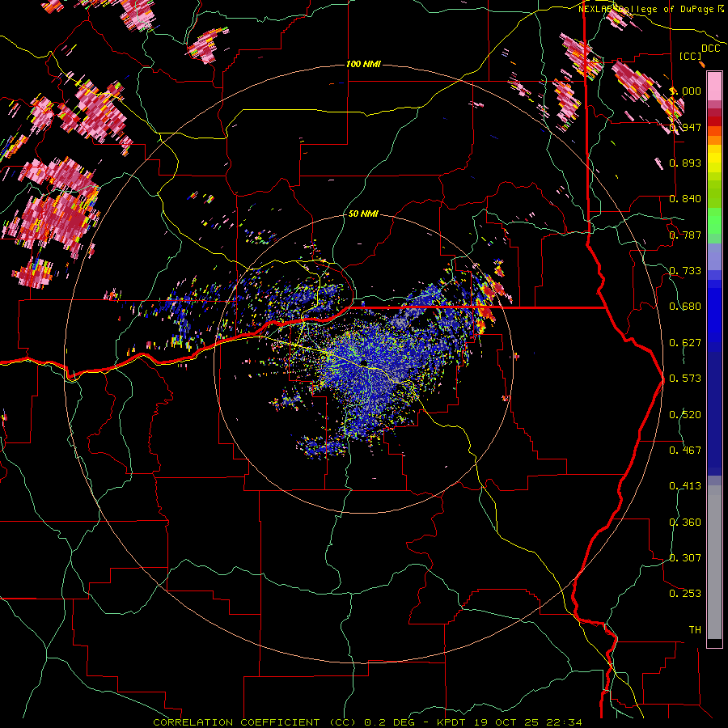The height and width of the screenshot is (728, 728).
Task: Click the 19 OCT 25 date text
Action: (x=505, y=722)
